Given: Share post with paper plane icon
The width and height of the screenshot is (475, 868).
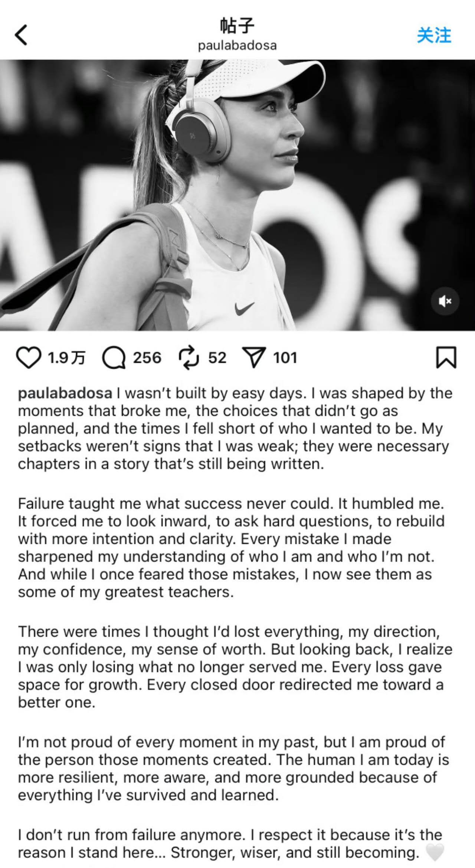Looking at the screenshot, I should click(254, 358).
